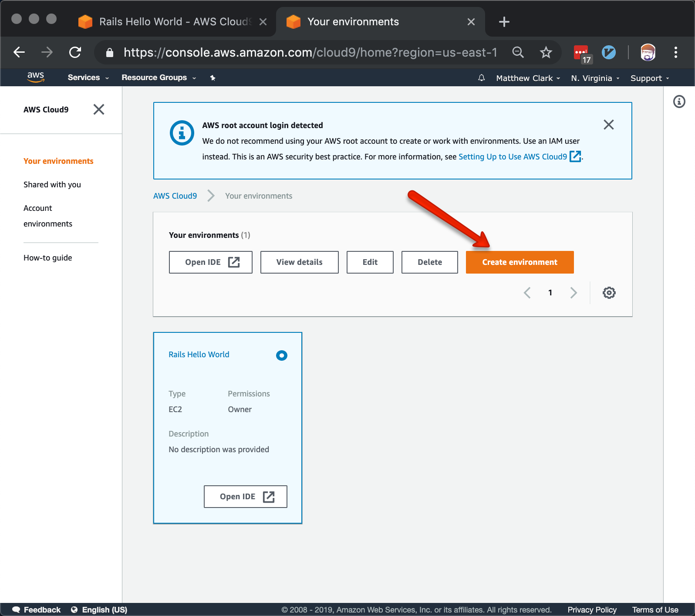Open the Terms of Use link

(655, 610)
